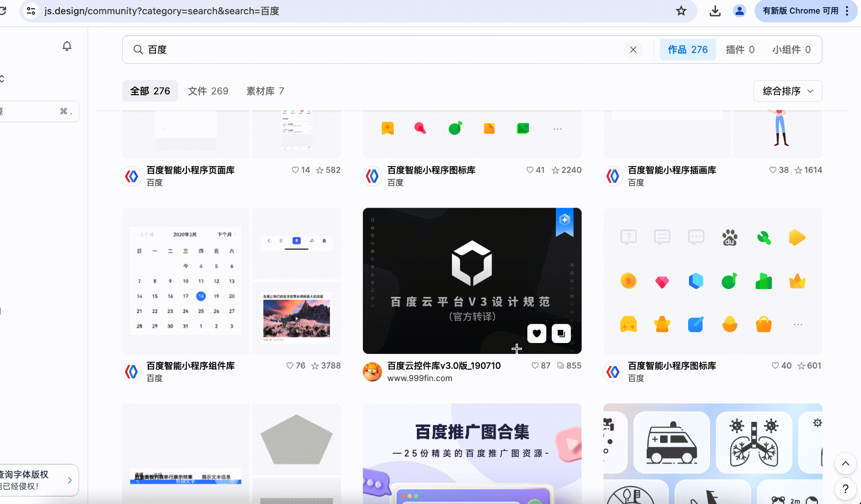Open 百度智能小程序页面库 title
This screenshot has height=504, width=861.
click(191, 170)
